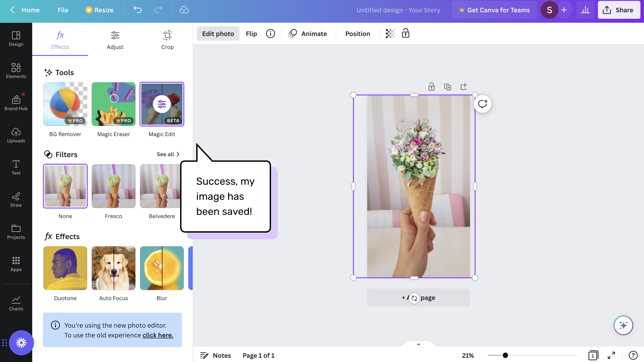Open the Elements sidebar panel

coord(16,71)
